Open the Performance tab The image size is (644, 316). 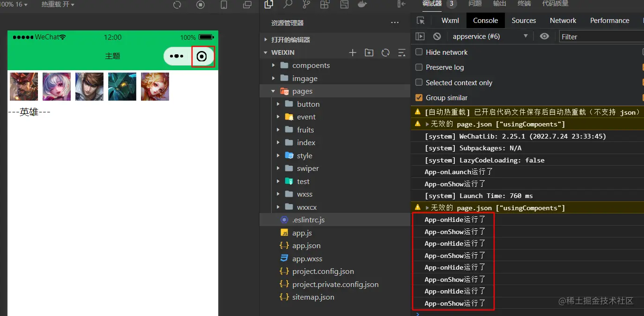tap(609, 21)
